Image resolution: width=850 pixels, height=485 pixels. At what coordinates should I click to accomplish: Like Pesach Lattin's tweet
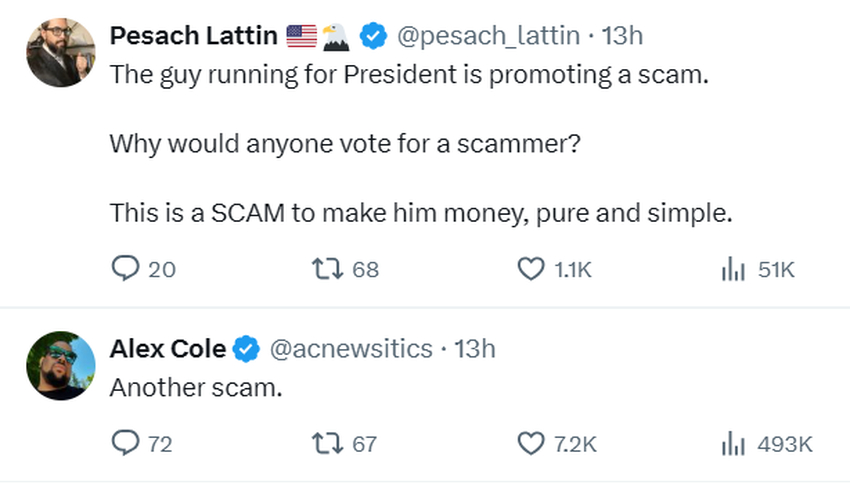coord(530,269)
